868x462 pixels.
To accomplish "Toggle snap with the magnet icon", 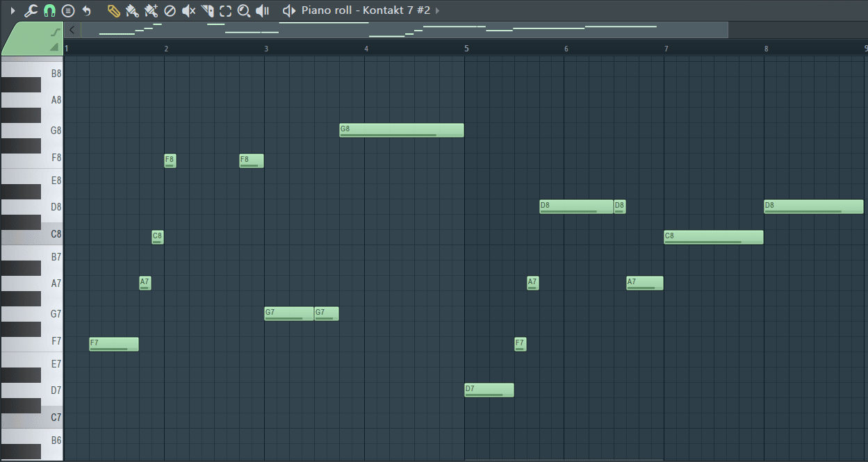I will click(49, 10).
